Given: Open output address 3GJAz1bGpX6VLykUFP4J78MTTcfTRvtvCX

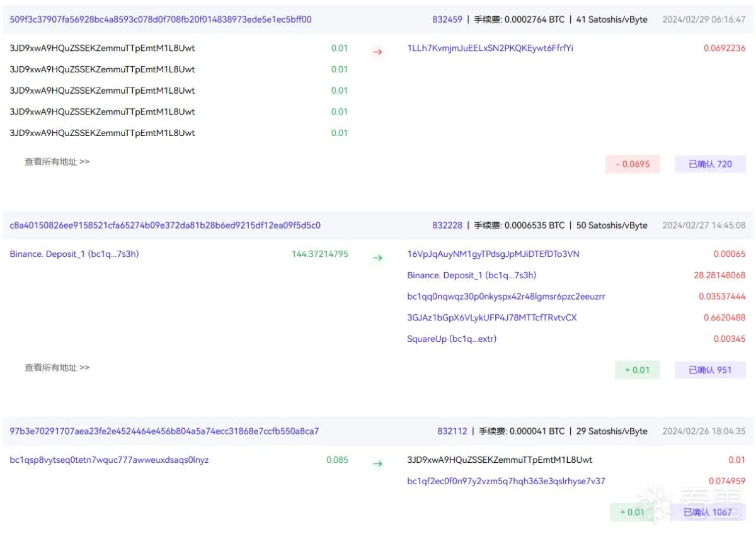Looking at the screenshot, I should pos(492,318).
